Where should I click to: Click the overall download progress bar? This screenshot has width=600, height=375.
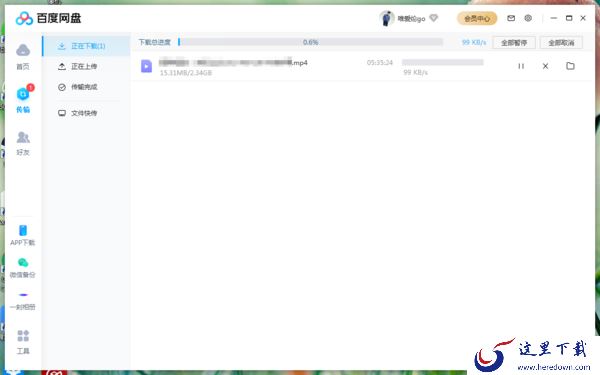[x=311, y=42]
